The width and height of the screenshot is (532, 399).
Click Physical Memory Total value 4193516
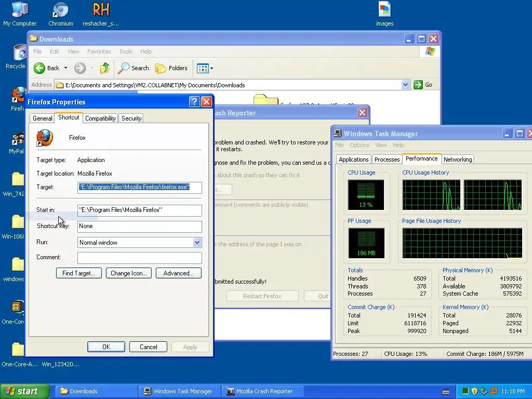(x=511, y=278)
